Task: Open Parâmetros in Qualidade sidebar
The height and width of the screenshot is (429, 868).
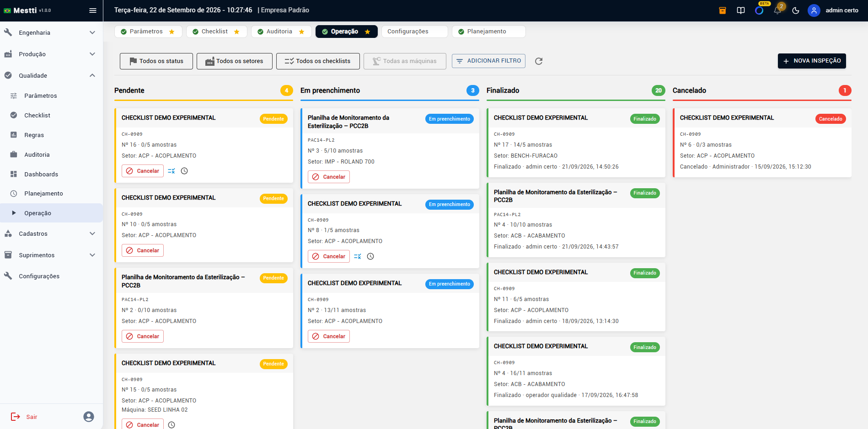Action: (x=51, y=95)
